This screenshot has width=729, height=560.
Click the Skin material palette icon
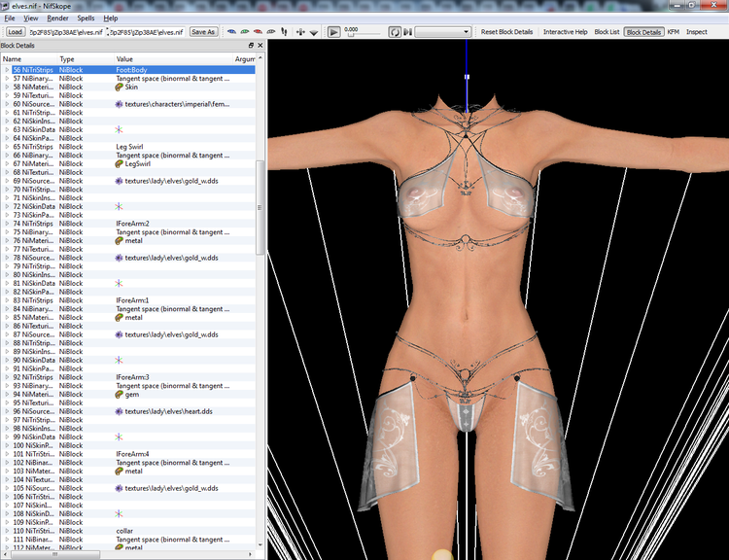pyautogui.click(x=120, y=87)
